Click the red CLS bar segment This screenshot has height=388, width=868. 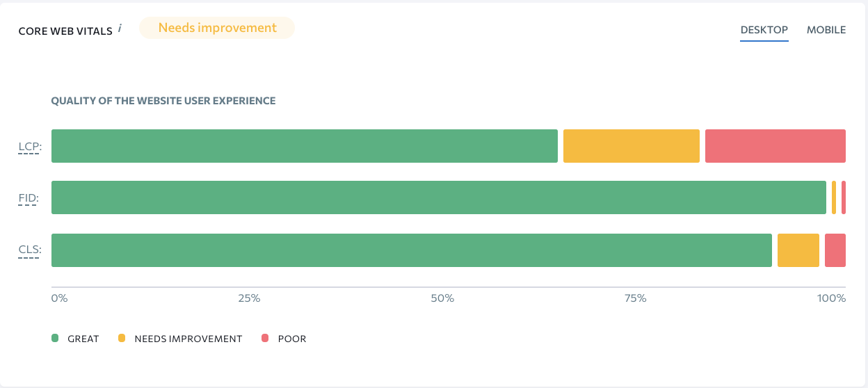click(835, 250)
